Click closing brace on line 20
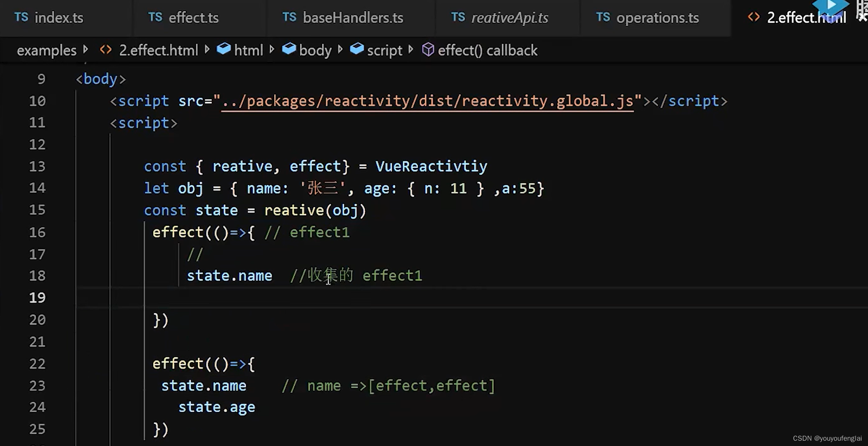 click(x=160, y=320)
